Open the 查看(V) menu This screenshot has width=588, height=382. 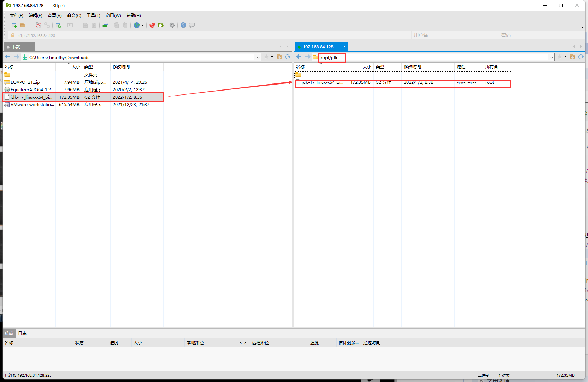tap(55, 16)
